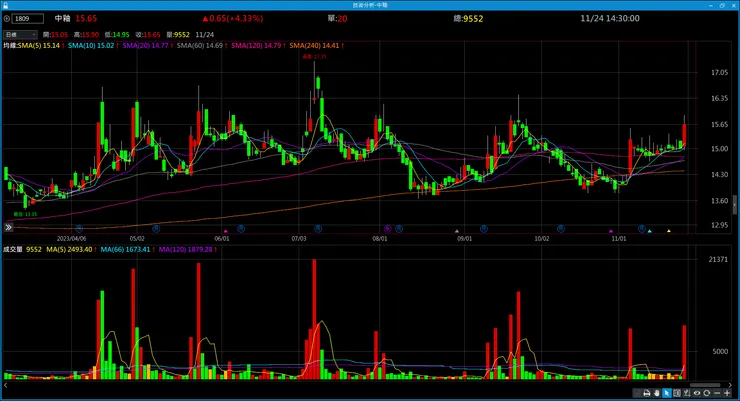Screen dimensions: 740x401
Task: Click the price change ▲0.65(+4.33%)
Action: [x=233, y=18]
